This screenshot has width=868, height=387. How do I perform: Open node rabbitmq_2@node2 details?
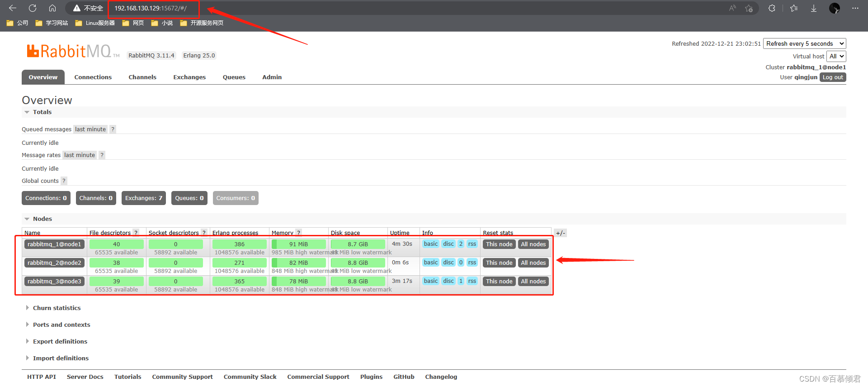(54, 263)
